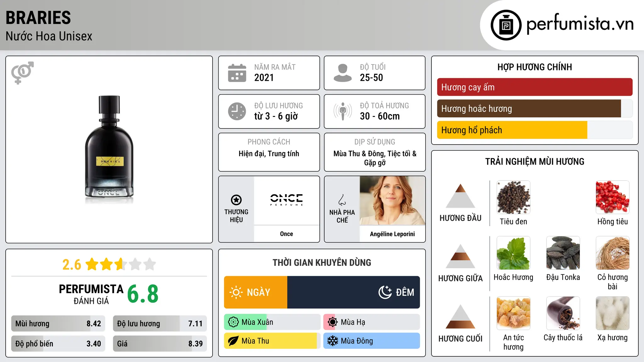Click the TRẢI NGHIỆM MÙI HƯƠNG heading
The height and width of the screenshot is (362, 644).
(535, 162)
